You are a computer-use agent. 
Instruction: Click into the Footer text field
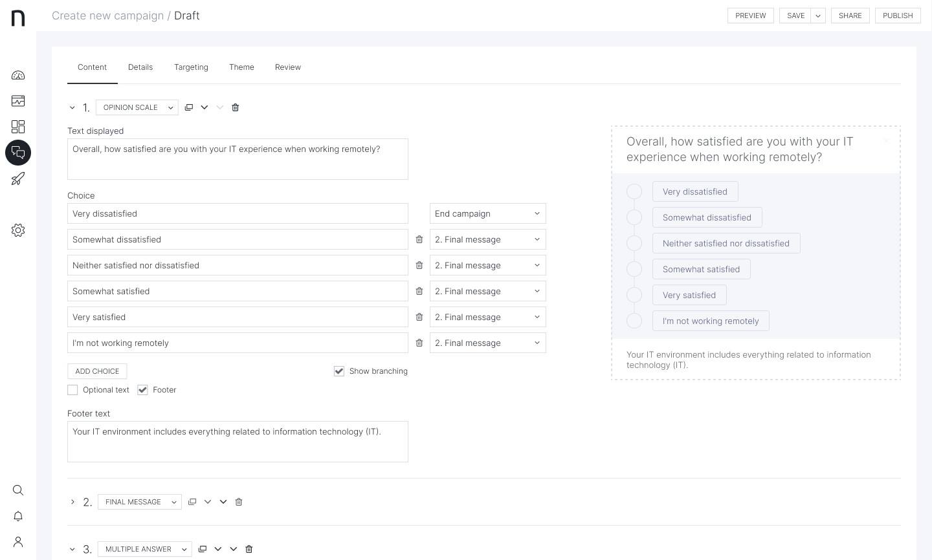238,442
